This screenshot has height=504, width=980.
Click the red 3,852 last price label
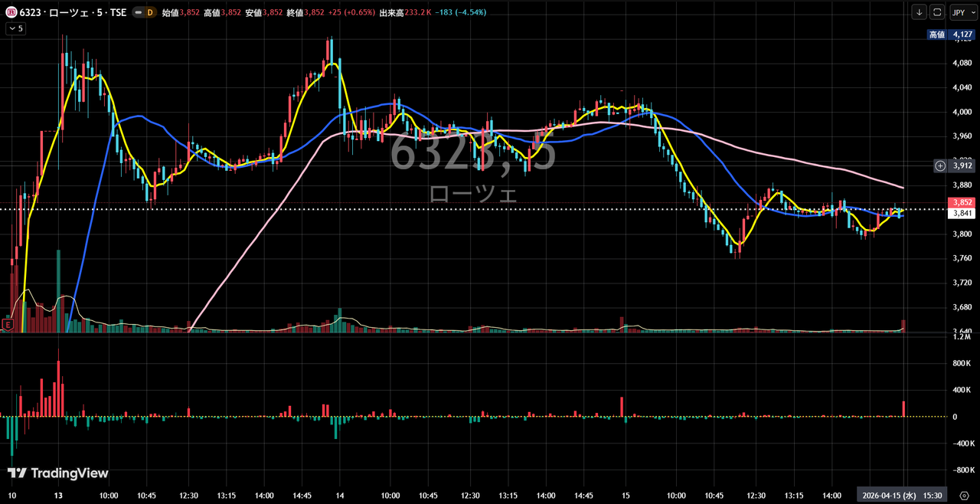click(x=962, y=202)
